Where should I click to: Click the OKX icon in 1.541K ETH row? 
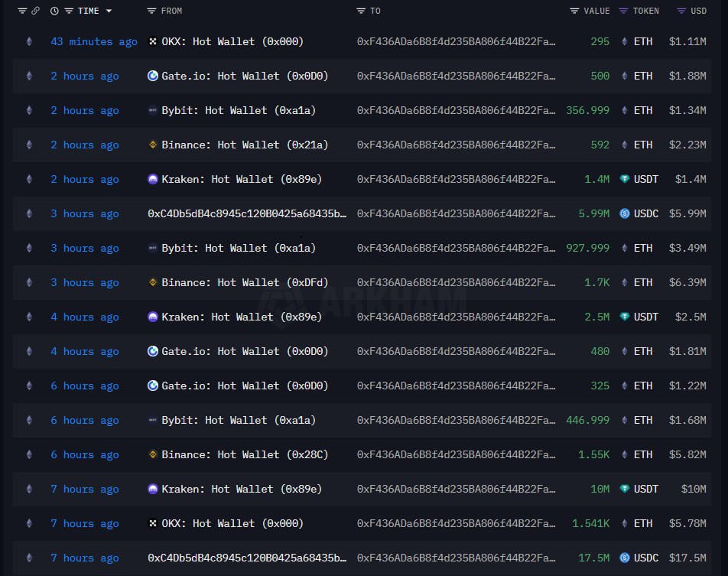153,523
